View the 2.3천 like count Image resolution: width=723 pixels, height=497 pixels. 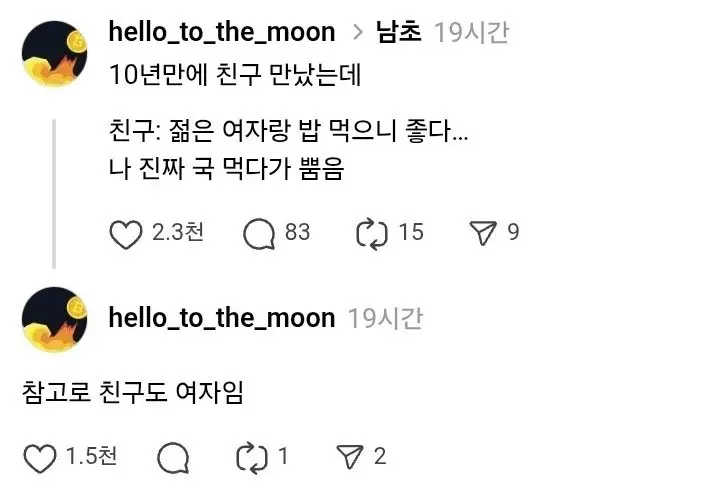(178, 233)
